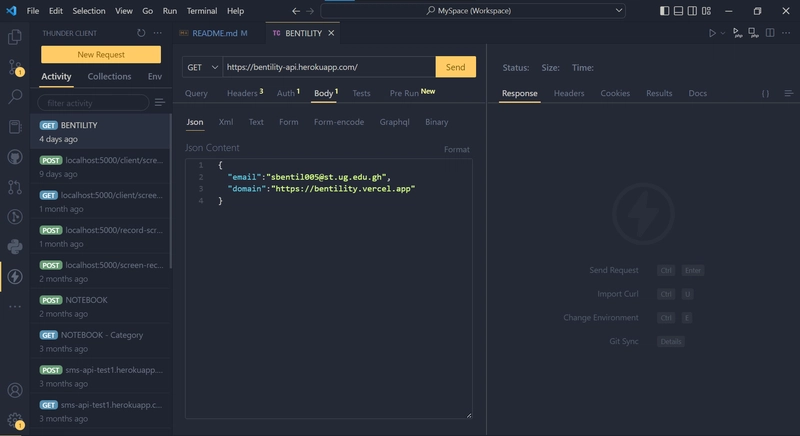This screenshot has height=436, width=800.
Task: Click the PHP debug run icon
Action: [x=737, y=33]
